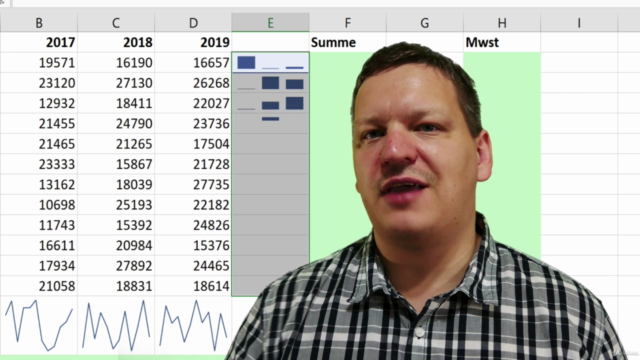Select column sparkline cell next to 23736

pos(270,124)
